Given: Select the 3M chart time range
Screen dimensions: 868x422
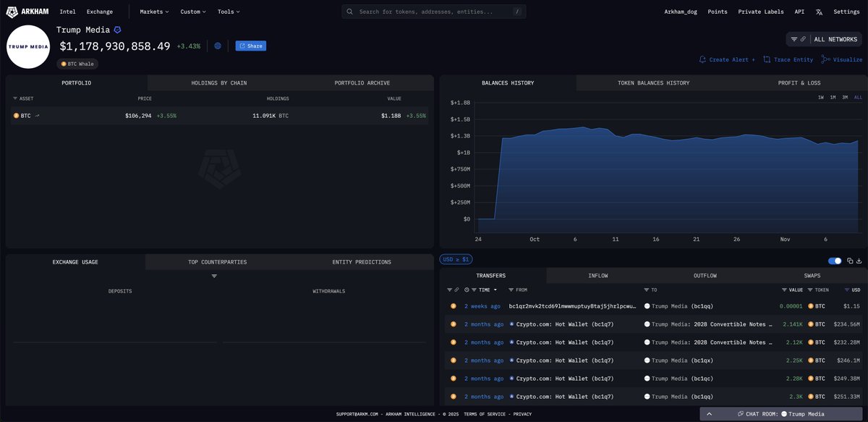Looking at the screenshot, I should click(845, 97).
